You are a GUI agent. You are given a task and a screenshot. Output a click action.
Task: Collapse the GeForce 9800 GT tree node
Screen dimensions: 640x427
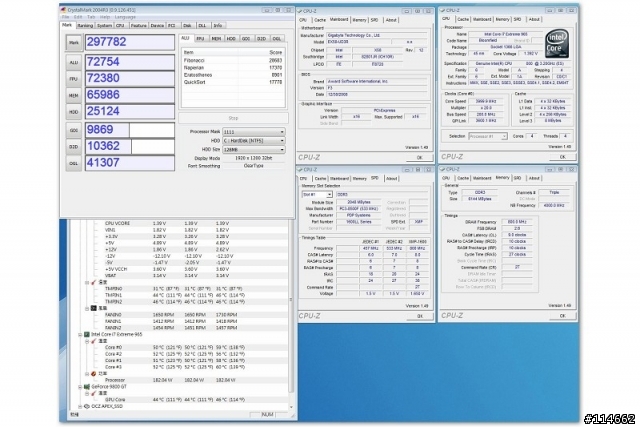point(80,387)
